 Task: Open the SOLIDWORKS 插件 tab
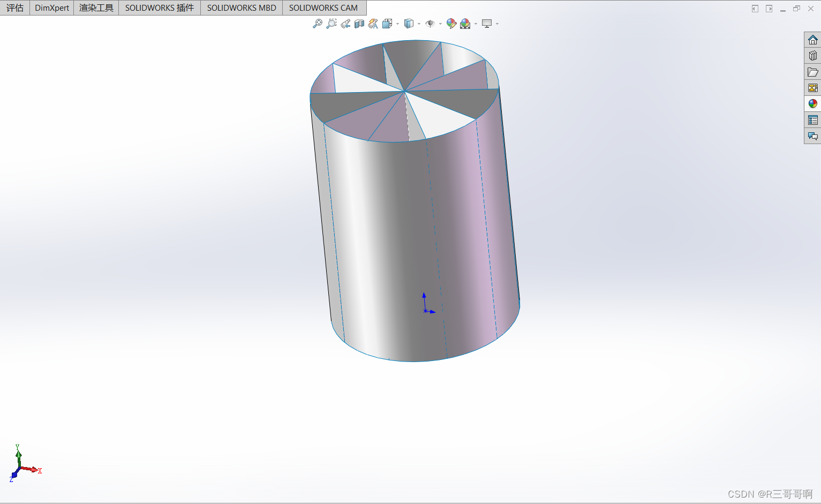[x=160, y=7]
